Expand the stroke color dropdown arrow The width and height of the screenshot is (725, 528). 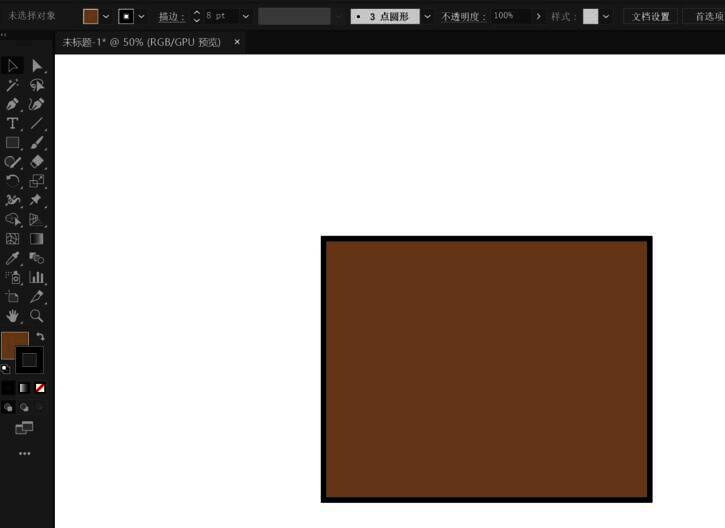pyautogui.click(x=141, y=17)
